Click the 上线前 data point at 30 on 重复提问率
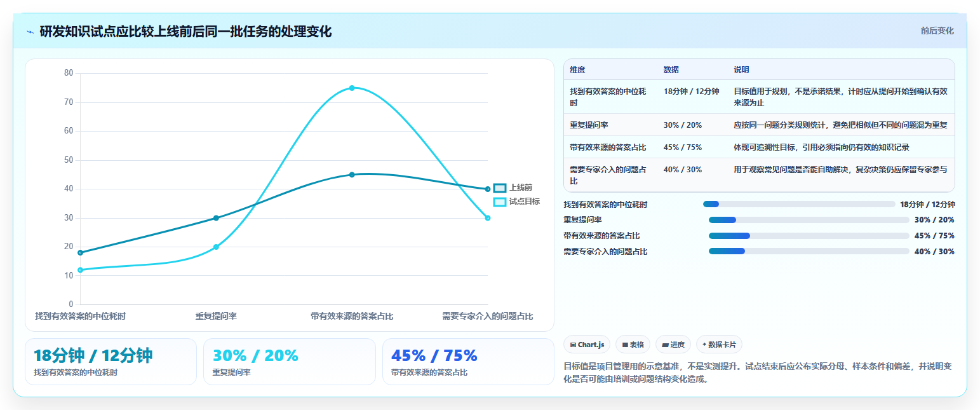This screenshot has height=410, width=980. [x=216, y=218]
